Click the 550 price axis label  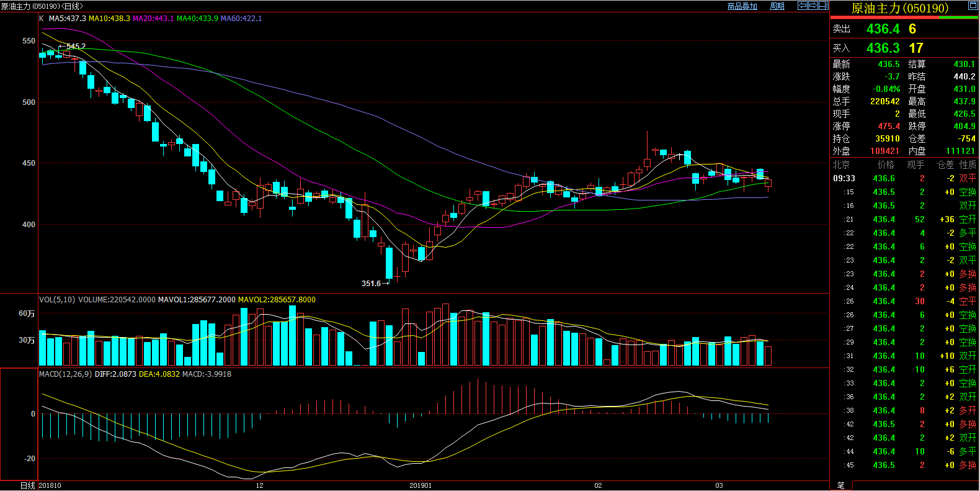pos(29,41)
